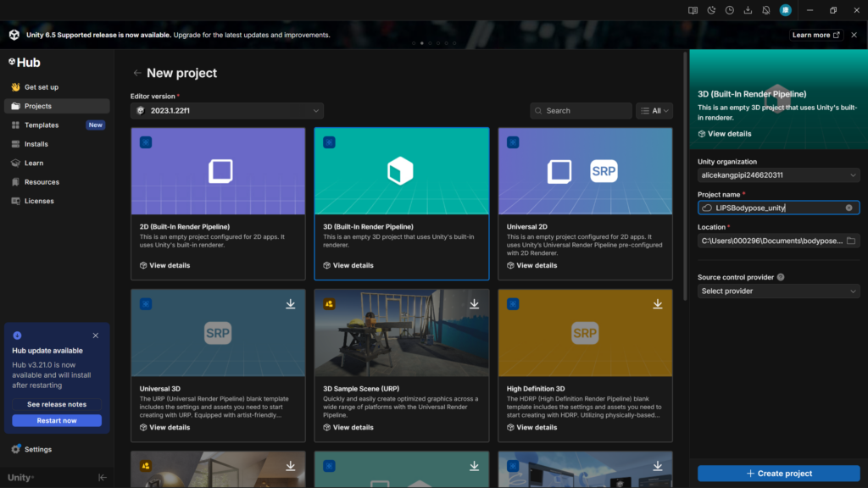View details in the right-hand template panel

click(725, 134)
